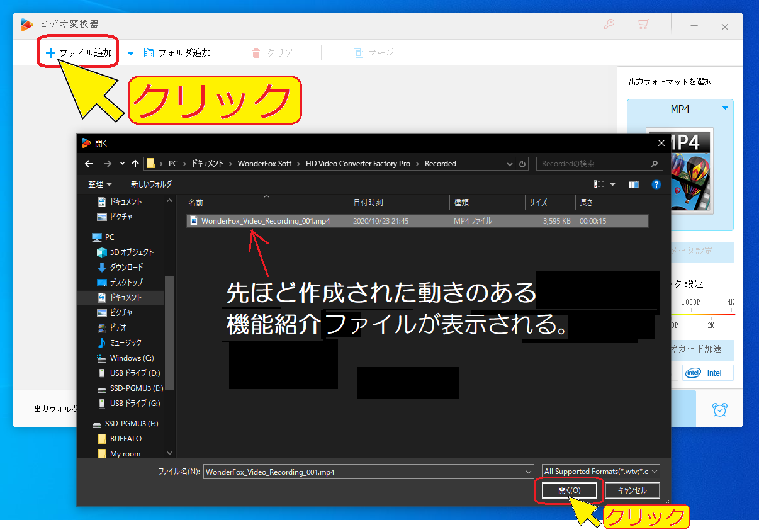Click the ファイル名 filename input field
The height and width of the screenshot is (532, 759).
pos(368,472)
